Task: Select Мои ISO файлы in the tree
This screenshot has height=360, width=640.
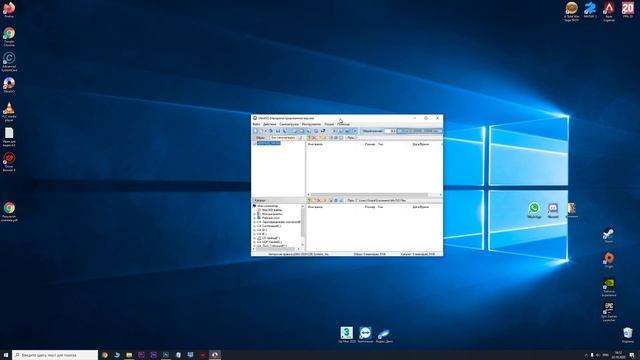Action: pos(272,210)
